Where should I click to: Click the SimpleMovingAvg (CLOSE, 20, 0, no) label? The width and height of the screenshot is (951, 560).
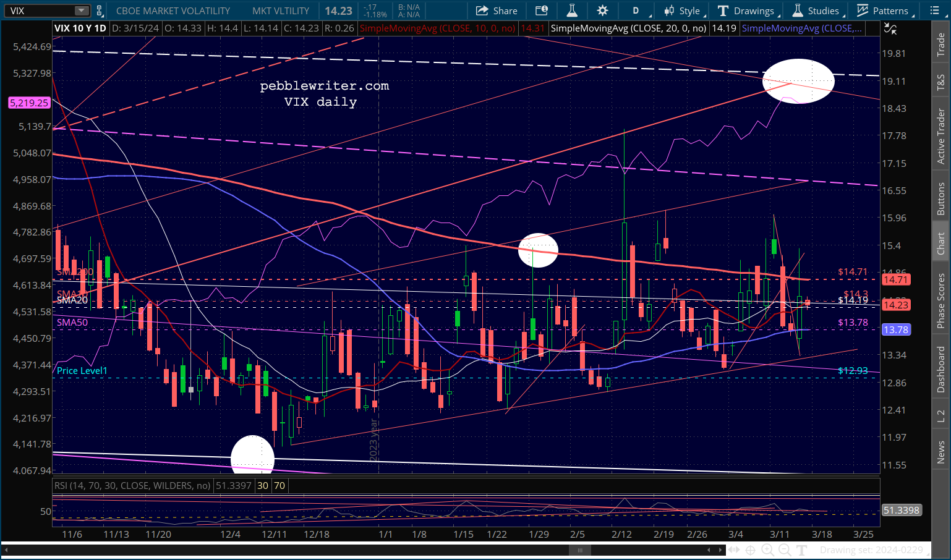[x=628, y=28]
